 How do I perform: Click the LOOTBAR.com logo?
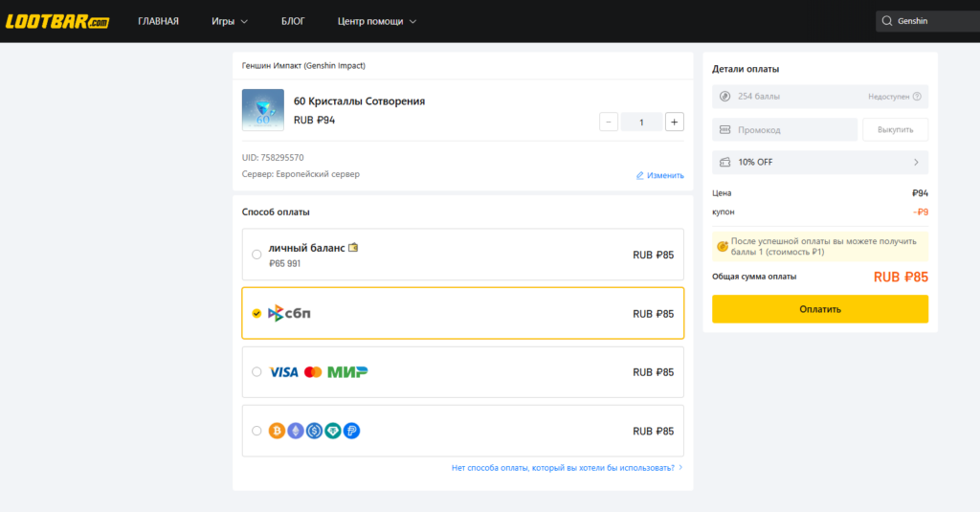(x=56, y=21)
